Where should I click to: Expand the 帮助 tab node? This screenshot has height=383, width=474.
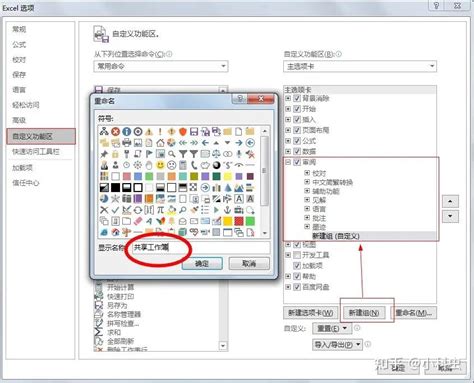coord(288,276)
